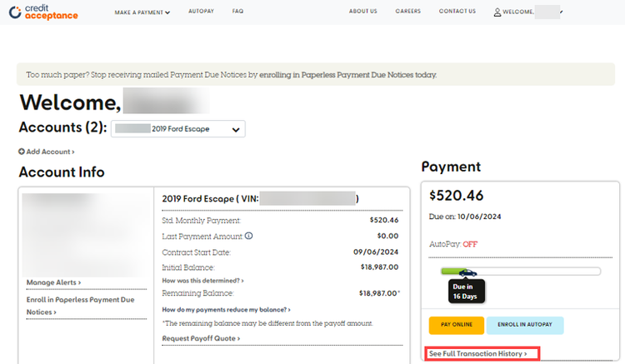The height and width of the screenshot is (364, 625).
Task: Open the Contact Us page
Action: click(457, 12)
